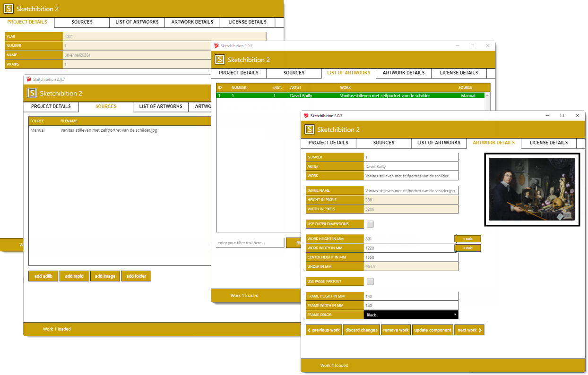Click the Work column header in artworks list
Viewport: 588px width, 375px height.
345,87
